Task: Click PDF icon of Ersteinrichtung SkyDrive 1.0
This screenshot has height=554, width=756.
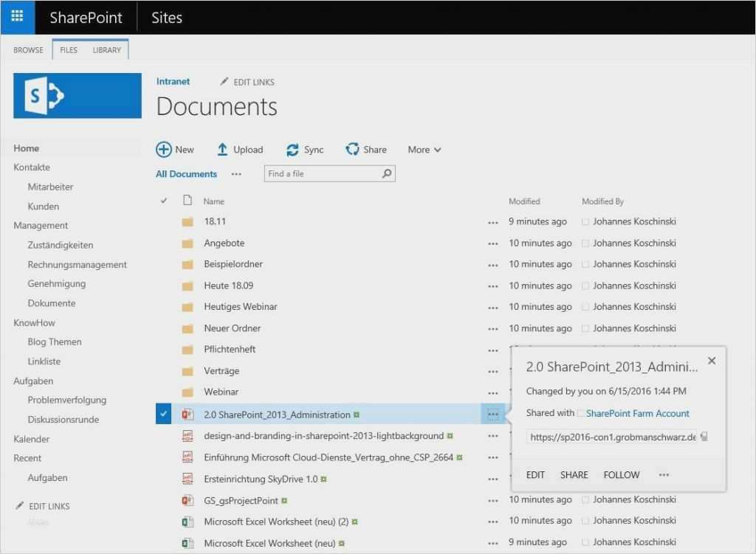Action: (x=188, y=479)
